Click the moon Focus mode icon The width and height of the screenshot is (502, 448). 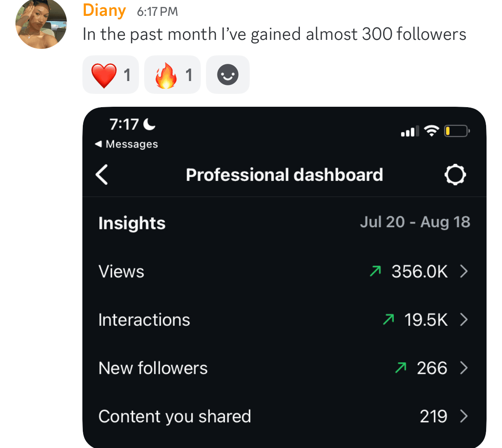point(149,124)
